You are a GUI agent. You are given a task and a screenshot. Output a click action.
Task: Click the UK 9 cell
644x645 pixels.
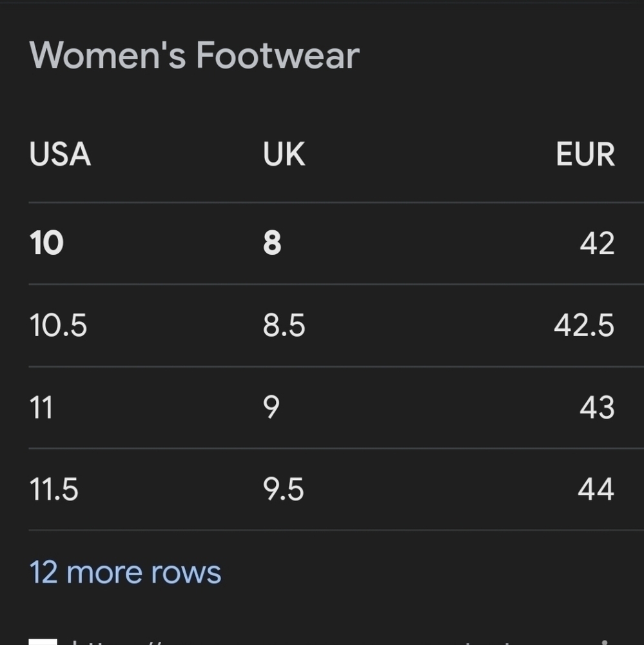click(271, 407)
